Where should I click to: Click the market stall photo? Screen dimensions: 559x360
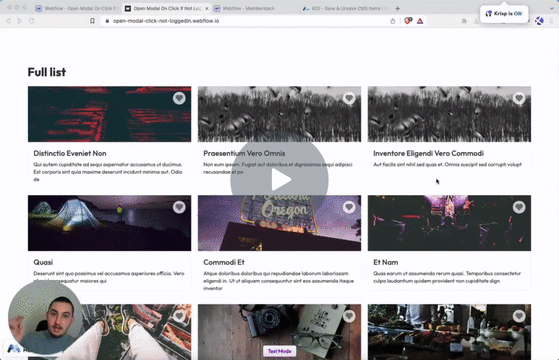(450, 332)
